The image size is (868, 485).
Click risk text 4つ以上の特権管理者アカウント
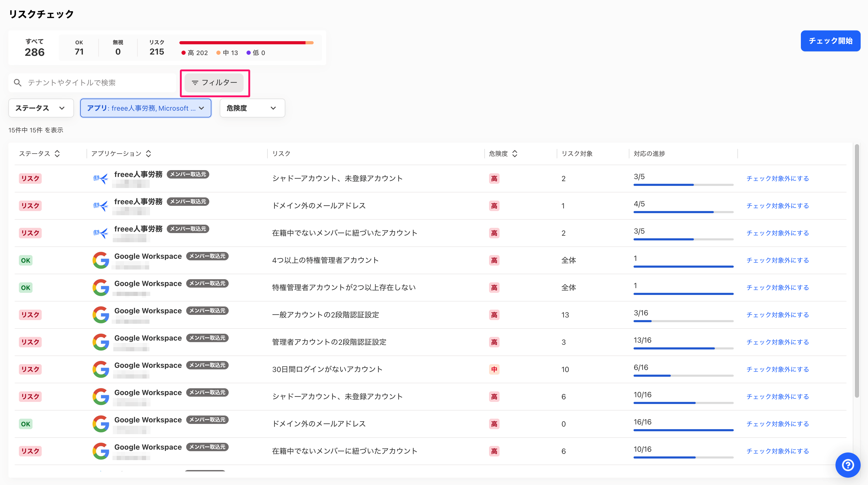click(x=325, y=260)
